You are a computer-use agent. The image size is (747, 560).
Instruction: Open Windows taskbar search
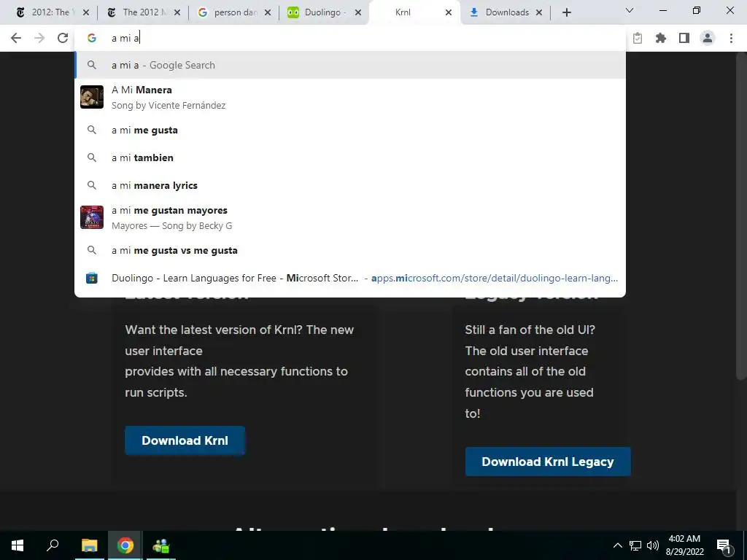[x=53, y=545]
